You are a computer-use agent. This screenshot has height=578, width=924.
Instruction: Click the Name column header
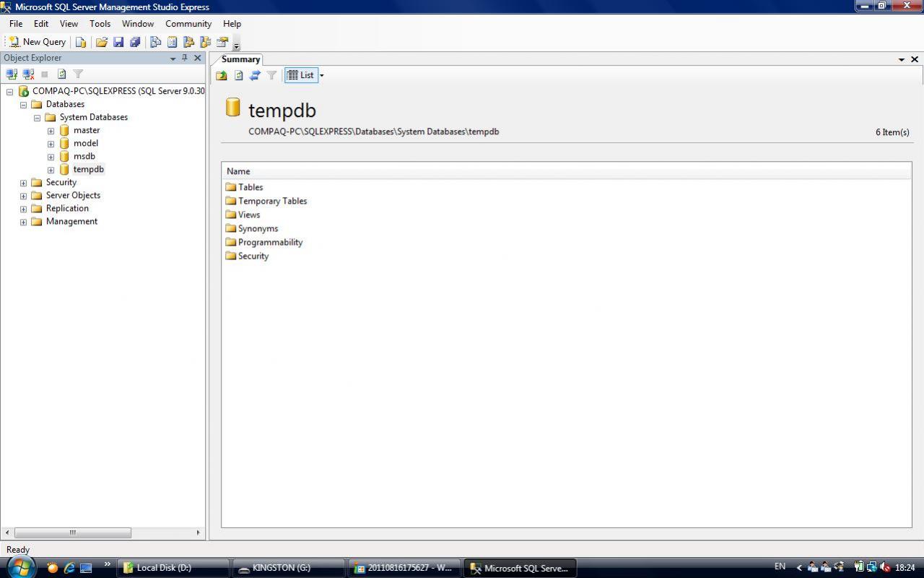tap(567, 171)
